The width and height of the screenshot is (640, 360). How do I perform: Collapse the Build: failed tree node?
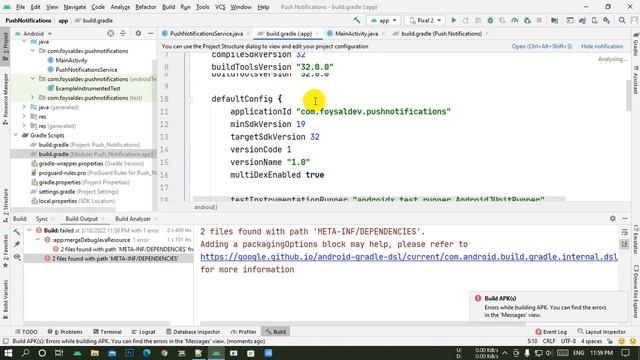[x=29, y=231]
